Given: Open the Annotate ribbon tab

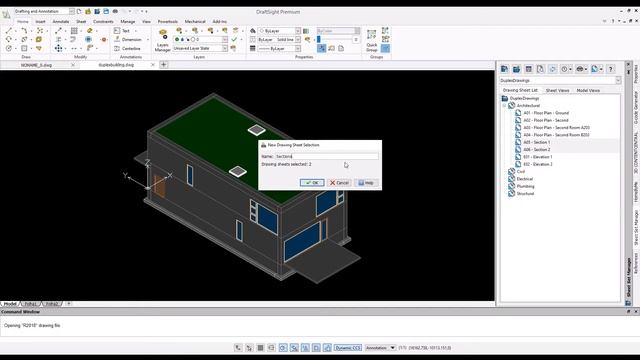Looking at the screenshot, I should (61, 21).
